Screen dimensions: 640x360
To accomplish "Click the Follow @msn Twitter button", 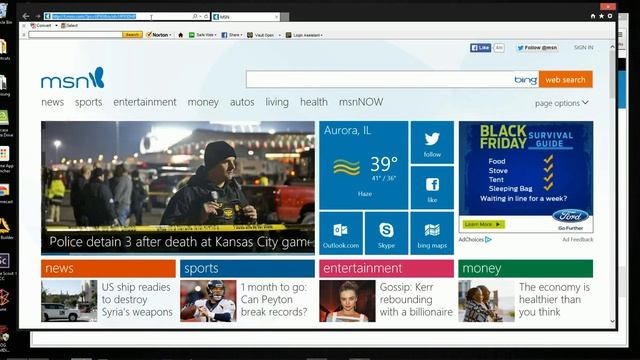I will pyautogui.click(x=537, y=48).
